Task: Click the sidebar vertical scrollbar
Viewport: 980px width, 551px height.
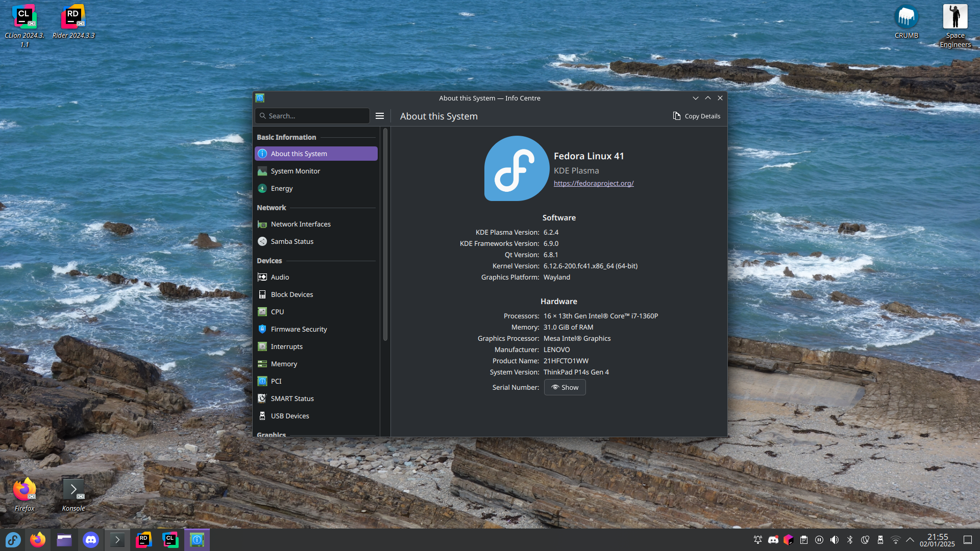Action: pyautogui.click(x=385, y=235)
